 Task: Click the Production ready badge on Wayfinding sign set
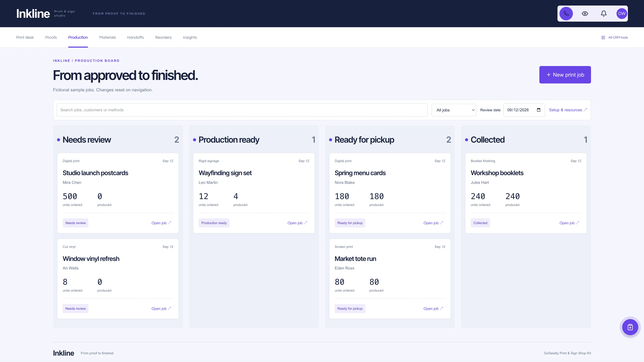point(214,223)
